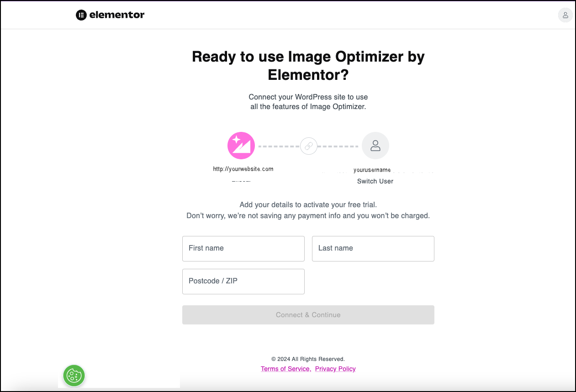Click the Connect & Continue button
576x392 pixels.
coord(308,315)
